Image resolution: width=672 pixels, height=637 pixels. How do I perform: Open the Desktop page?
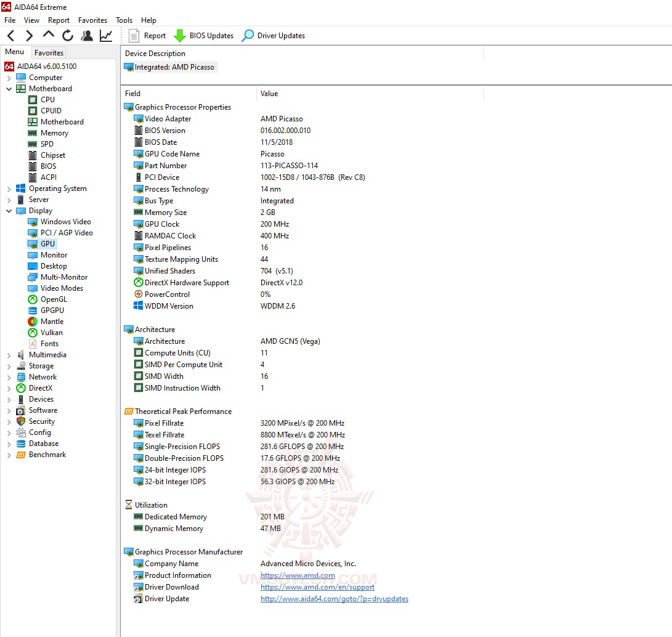coord(54,266)
